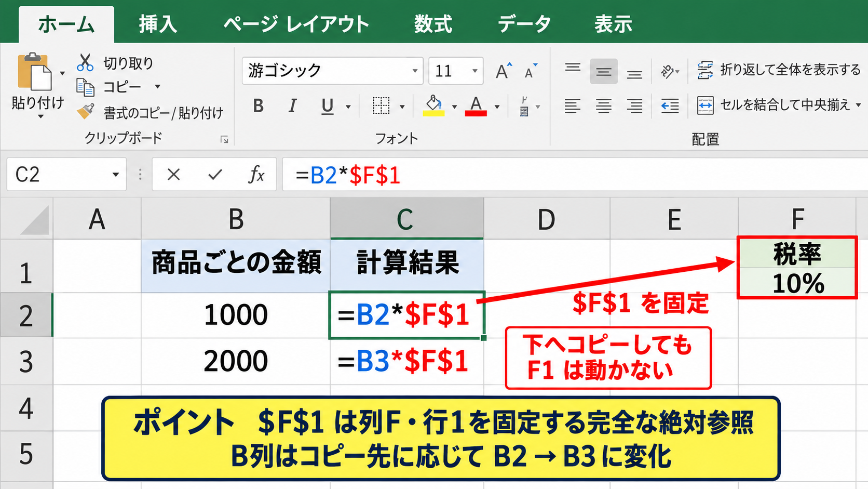This screenshot has height=489, width=868.
Task: Select column C header
Action: point(406,219)
